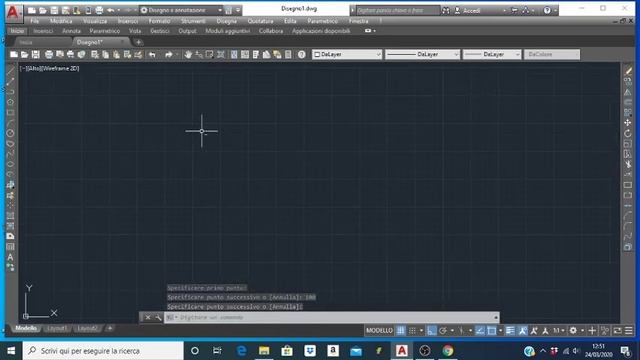This screenshot has height=360, width=640.
Task: Click Zoom Window icon in standard toolbar
Action: click(209, 54)
